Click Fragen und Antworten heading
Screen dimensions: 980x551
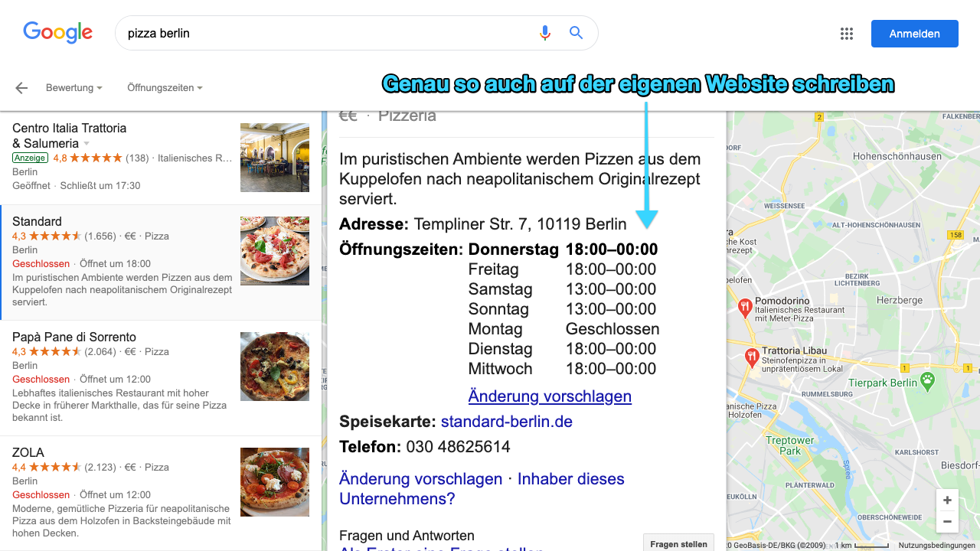pos(407,536)
